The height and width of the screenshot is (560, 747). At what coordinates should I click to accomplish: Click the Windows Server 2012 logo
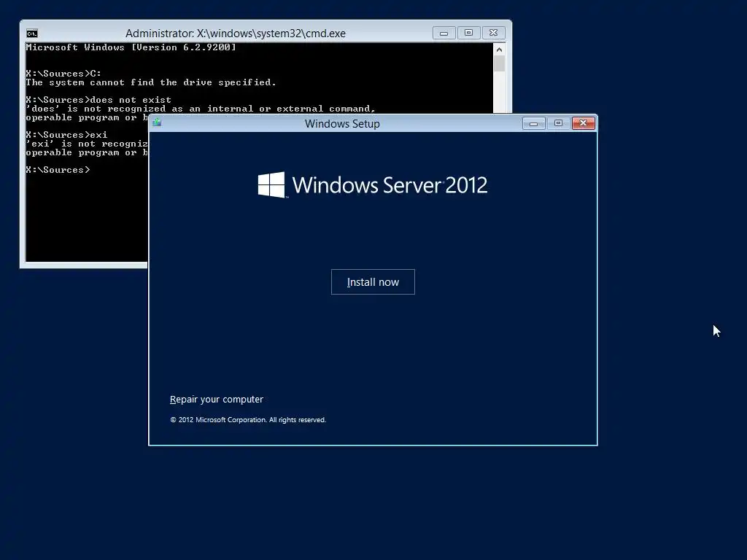click(x=373, y=184)
